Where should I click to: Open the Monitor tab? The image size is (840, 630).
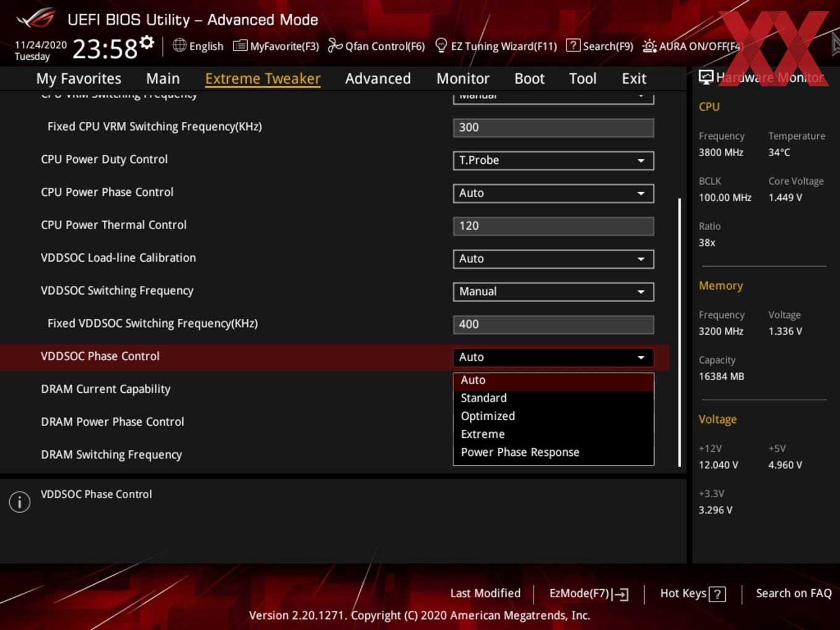[463, 78]
